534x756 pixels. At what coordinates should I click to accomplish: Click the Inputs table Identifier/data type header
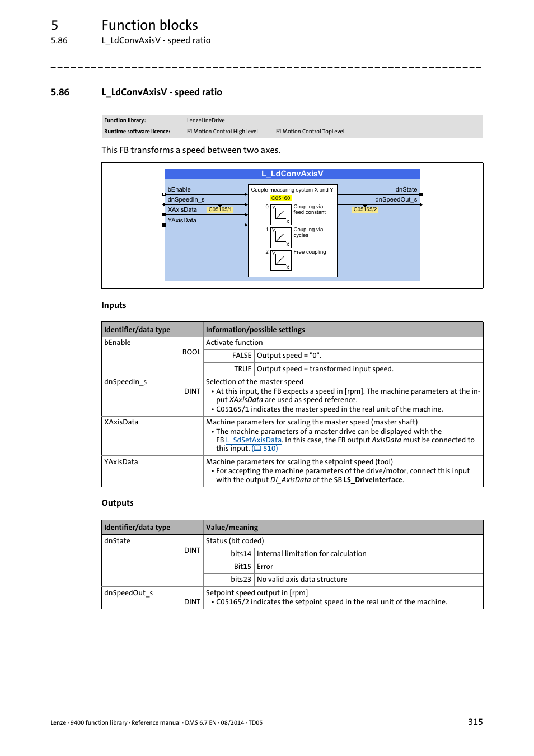coord(137,330)
